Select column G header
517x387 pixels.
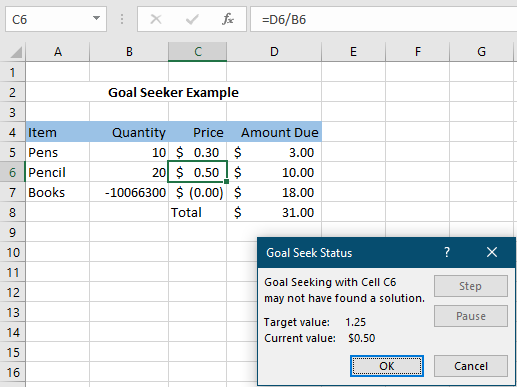(481, 52)
